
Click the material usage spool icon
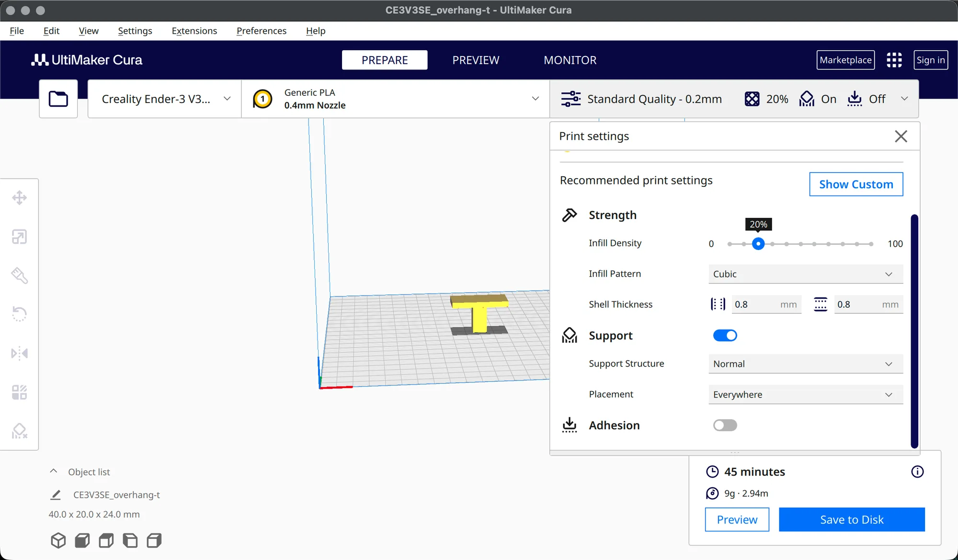[712, 493]
